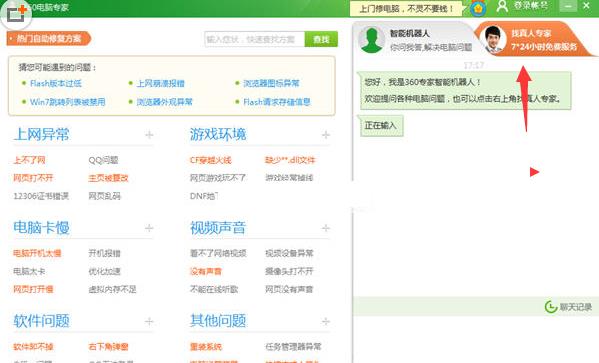
Task: Open the Flash版本过低 suggestion
Action: pyautogui.click(x=56, y=83)
